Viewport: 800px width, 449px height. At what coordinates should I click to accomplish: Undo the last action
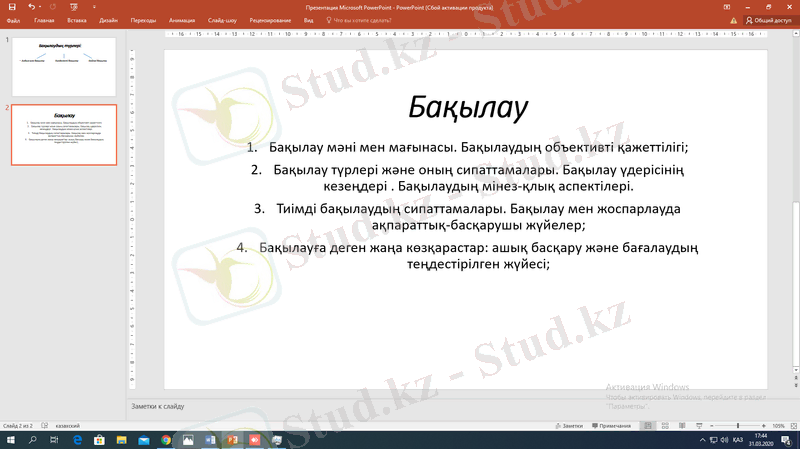coord(31,6)
